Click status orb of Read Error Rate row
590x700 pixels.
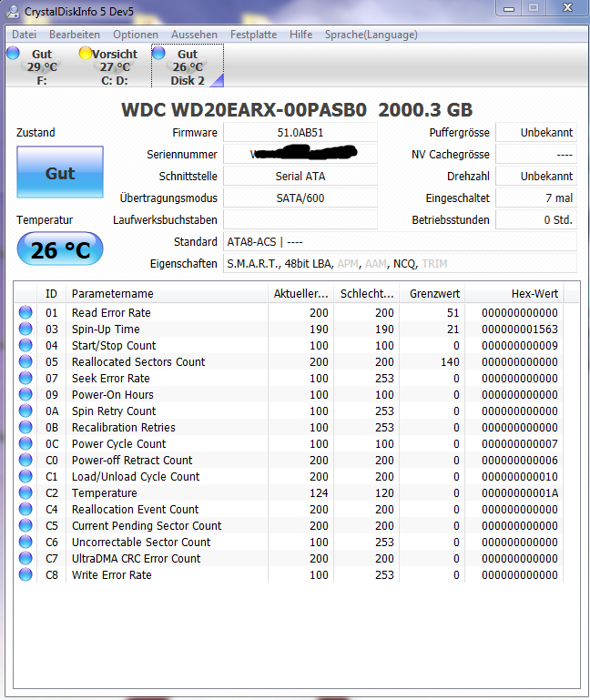click(x=25, y=312)
